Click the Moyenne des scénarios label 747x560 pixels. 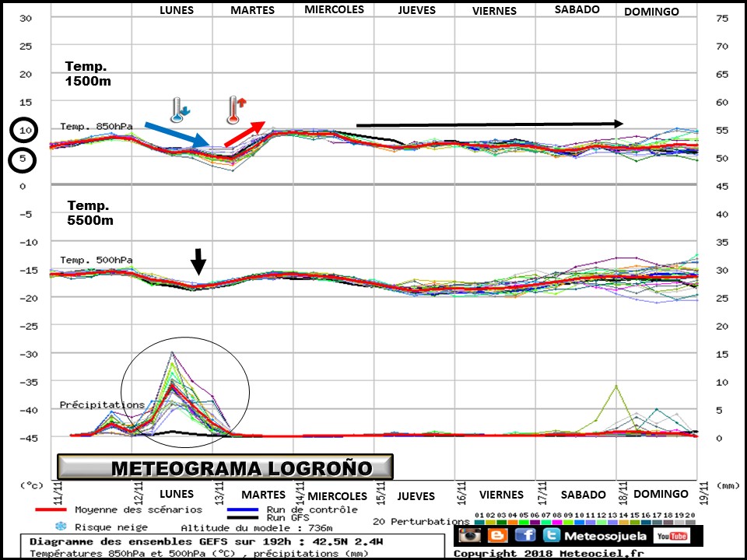pyautogui.click(x=139, y=509)
